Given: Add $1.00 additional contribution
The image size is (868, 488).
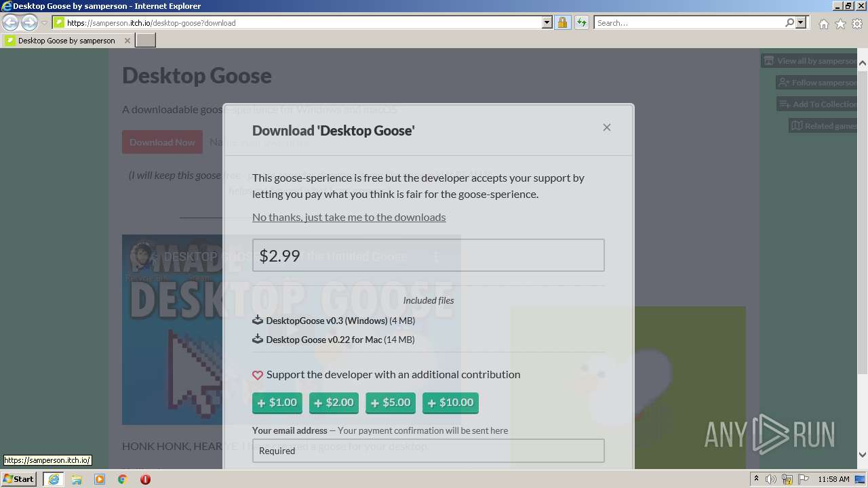Looking at the screenshot, I should pyautogui.click(x=277, y=403).
